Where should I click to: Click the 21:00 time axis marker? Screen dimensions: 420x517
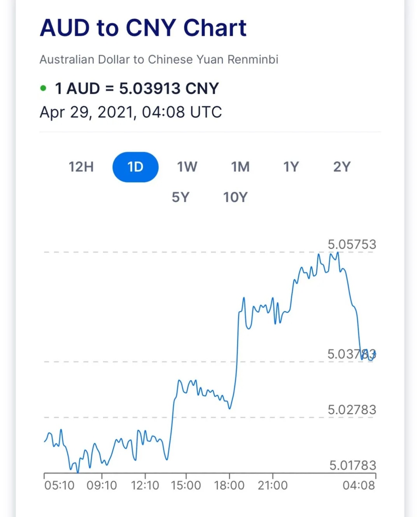click(273, 485)
